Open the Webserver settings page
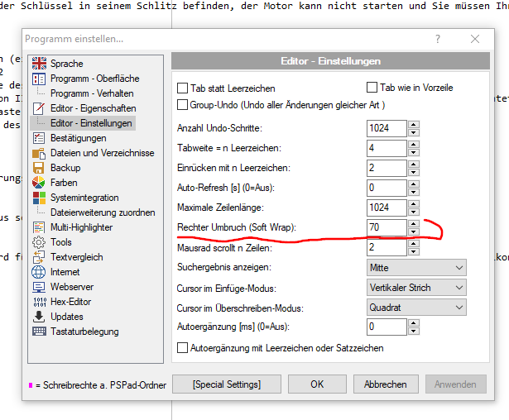The image size is (509, 420). coord(72,287)
